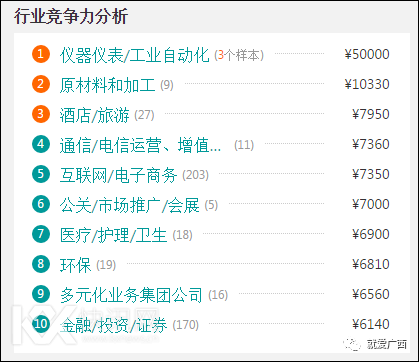Viewport: 419px width, 362px height.
Task: Select the 酒店/旅游 industry link
Action: tap(94, 115)
